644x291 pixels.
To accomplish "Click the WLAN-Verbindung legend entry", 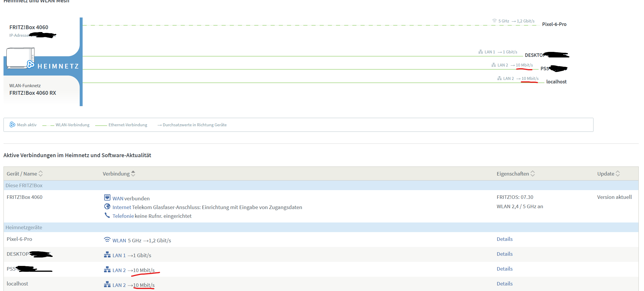I will pyautogui.click(x=66, y=125).
